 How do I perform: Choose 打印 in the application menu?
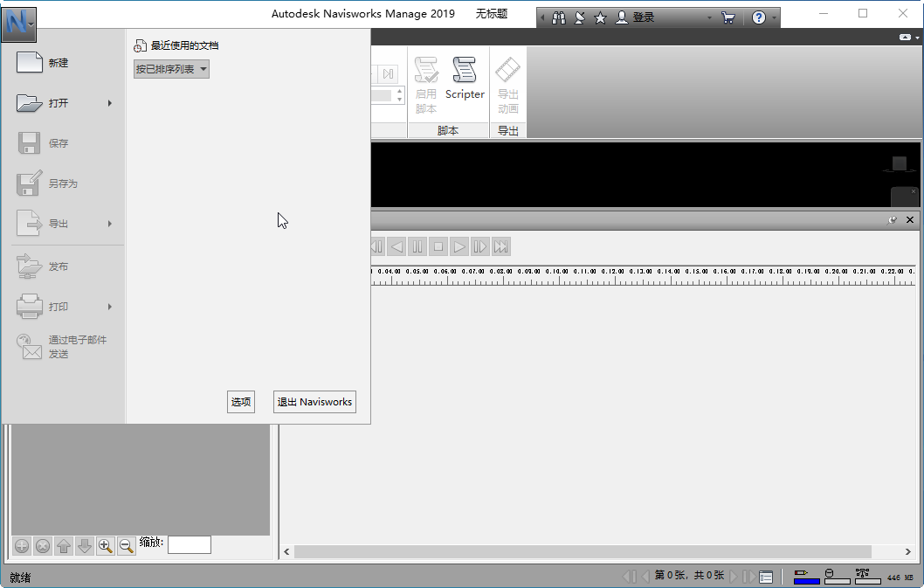click(x=43, y=307)
